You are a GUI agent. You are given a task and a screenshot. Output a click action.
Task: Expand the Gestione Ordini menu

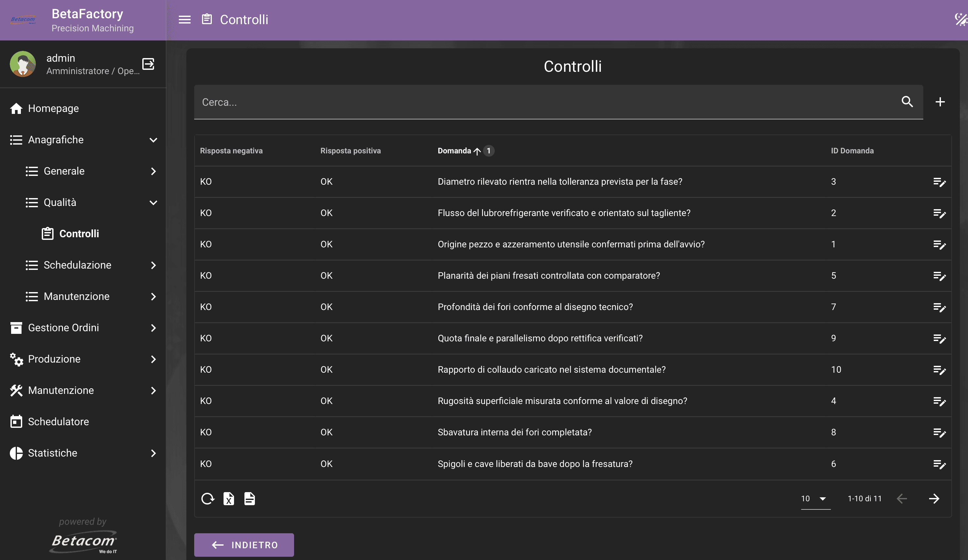click(x=153, y=328)
